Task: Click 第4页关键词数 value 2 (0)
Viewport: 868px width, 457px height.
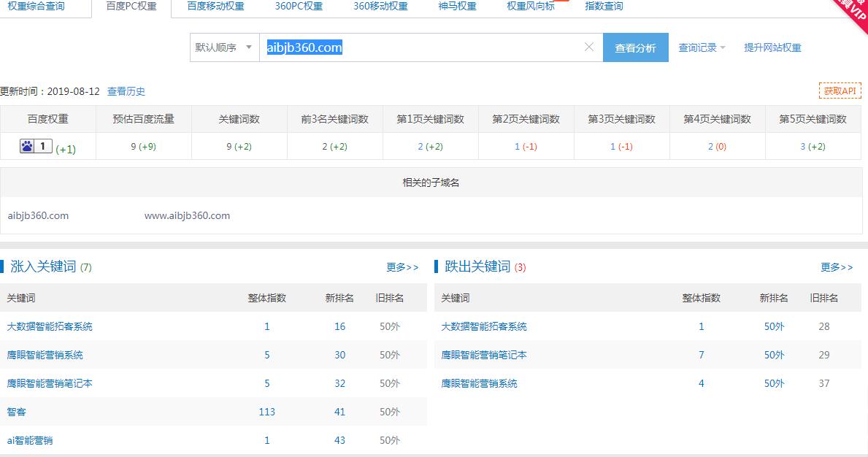Action: pyautogui.click(x=717, y=147)
